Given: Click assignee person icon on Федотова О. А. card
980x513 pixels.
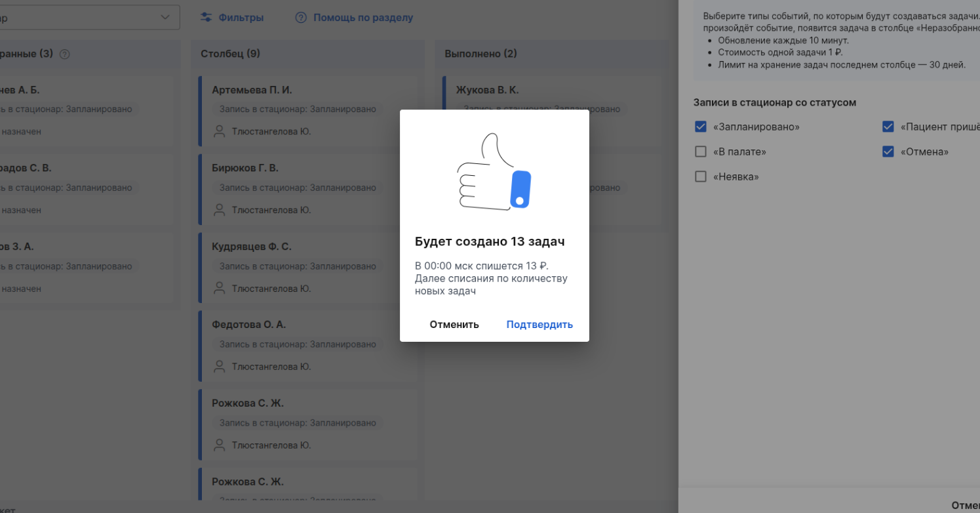Looking at the screenshot, I should click(219, 367).
